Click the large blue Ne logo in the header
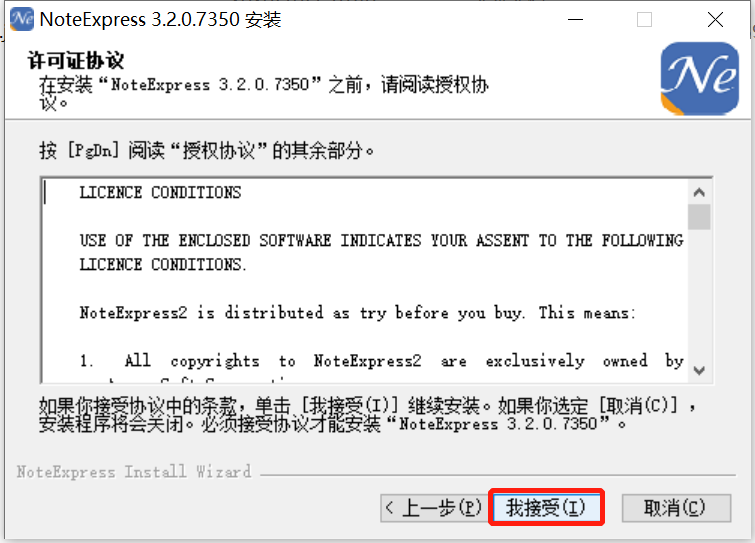 tap(699, 78)
